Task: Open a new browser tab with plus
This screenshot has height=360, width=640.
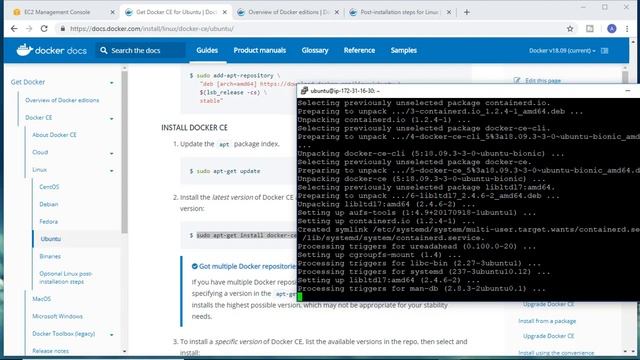Action: tap(467, 12)
